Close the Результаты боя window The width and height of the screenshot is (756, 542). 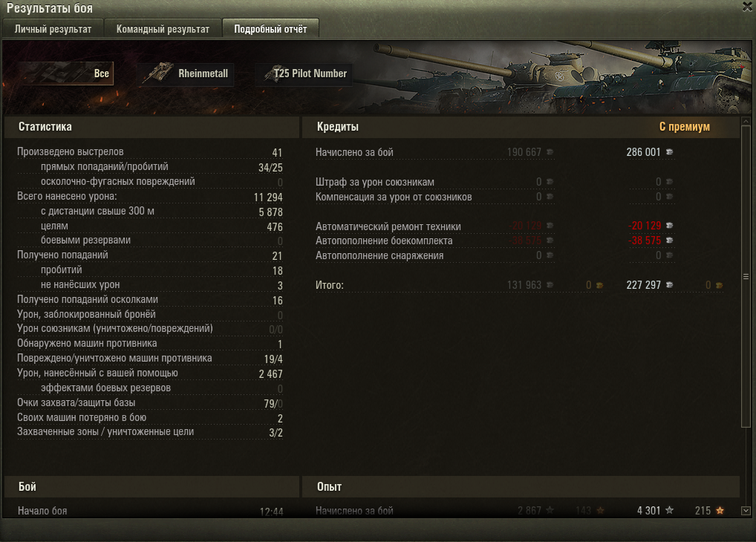[748, 6]
